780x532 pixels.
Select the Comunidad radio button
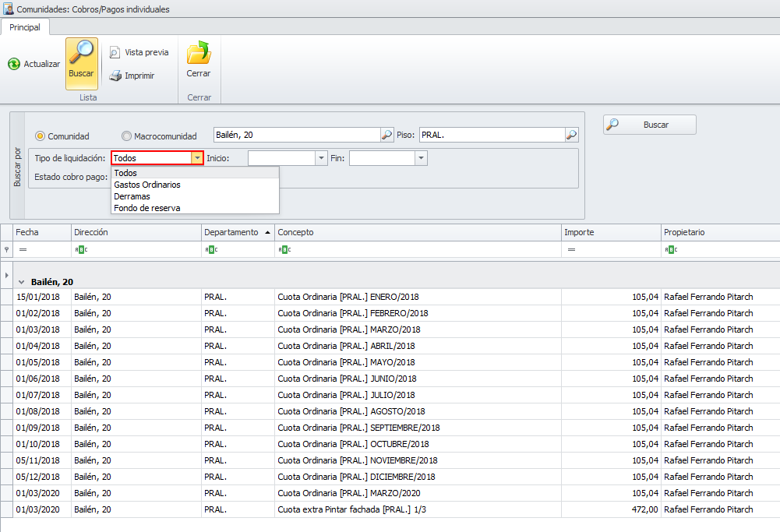40,136
